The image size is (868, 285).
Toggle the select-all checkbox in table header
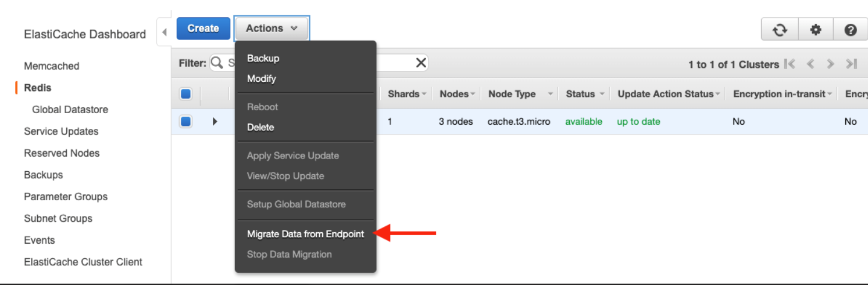[x=185, y=94]
